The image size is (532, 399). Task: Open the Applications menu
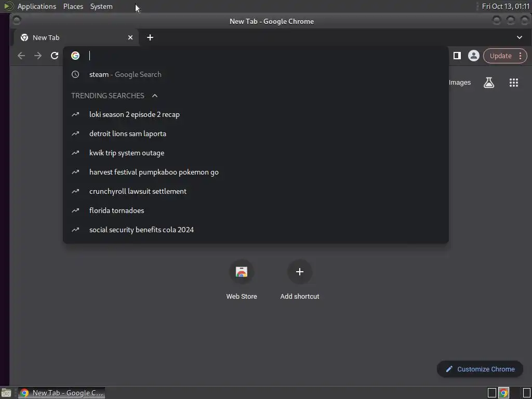coord(37,6)
